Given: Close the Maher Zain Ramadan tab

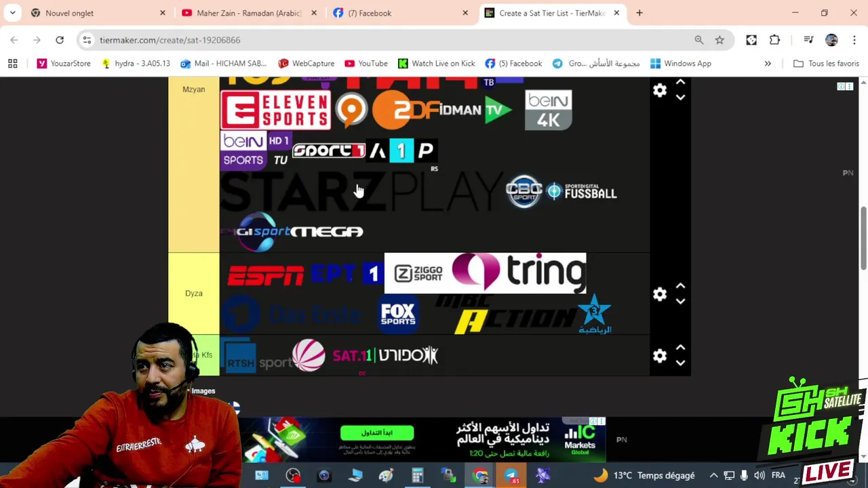Looking at the screenshot, I should [x=313, y=13].
